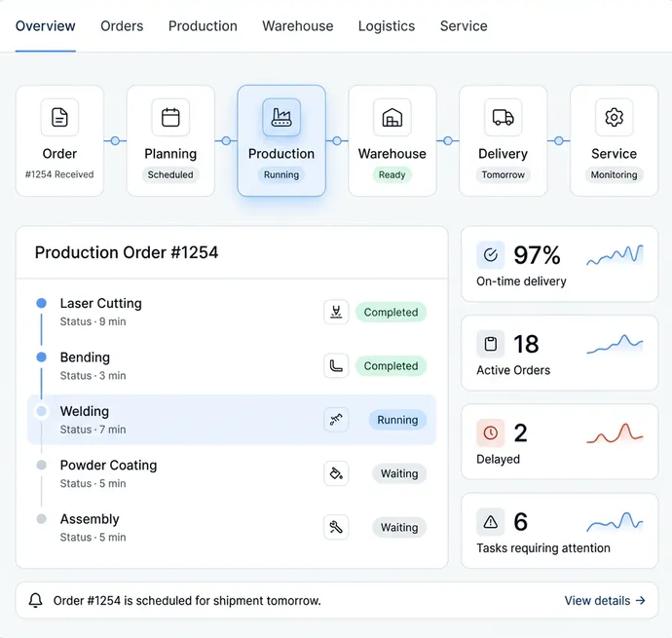Click the Tasks requiring attention sparkline
This screenshot has height=638, width=672.
[x=615, y=522]
